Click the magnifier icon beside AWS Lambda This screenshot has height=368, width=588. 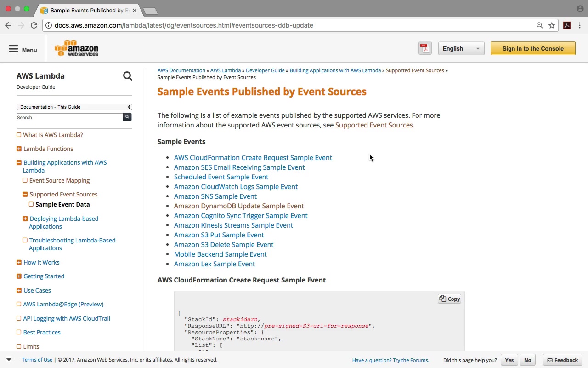point(128,76)
